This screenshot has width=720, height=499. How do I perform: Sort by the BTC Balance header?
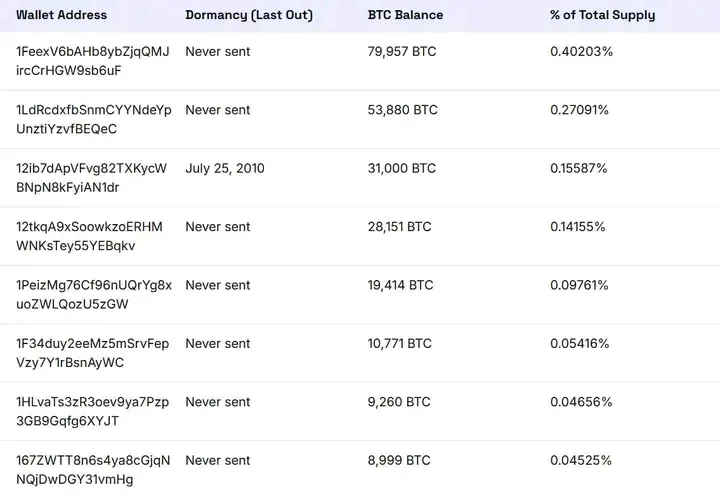point(406,15)
